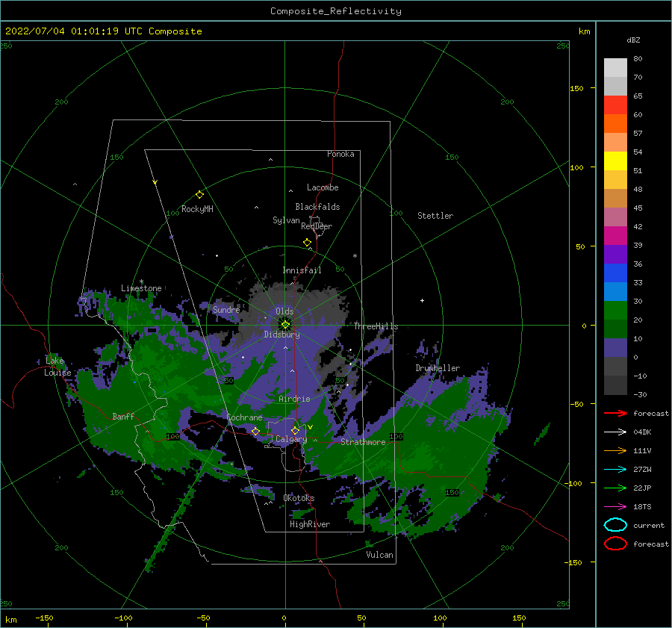
Task: Click the Sylvan label near Red Deer
Action: point(286,220)
